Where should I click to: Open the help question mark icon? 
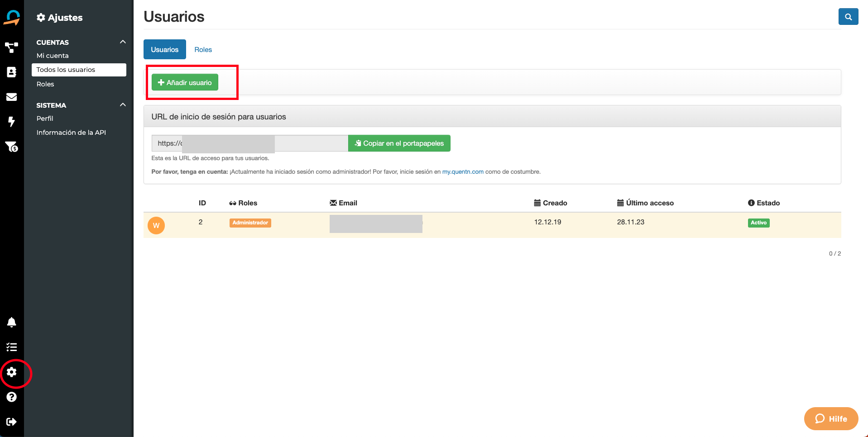click(12, 397)
